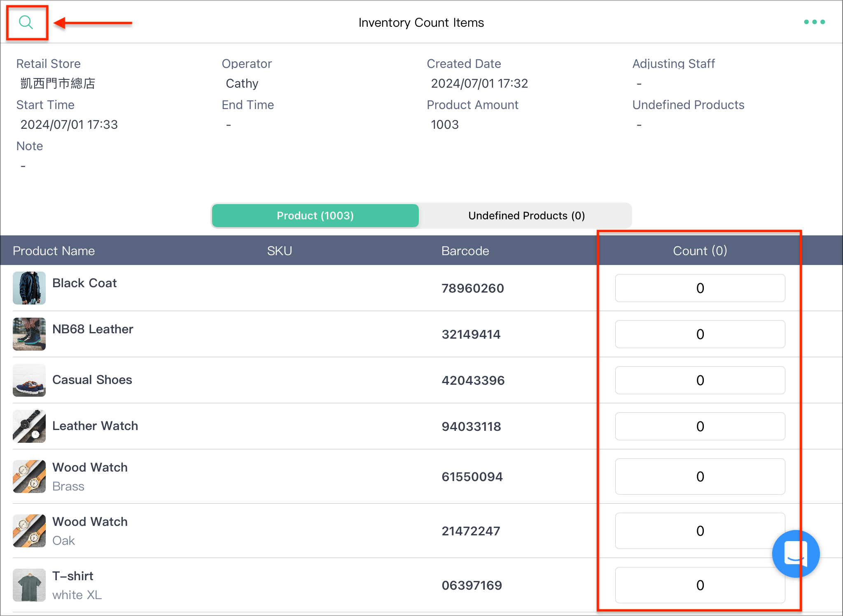Switch to Undefined Products (0) tab
Viewport: 843px width, 616px height.
(526, 216)
